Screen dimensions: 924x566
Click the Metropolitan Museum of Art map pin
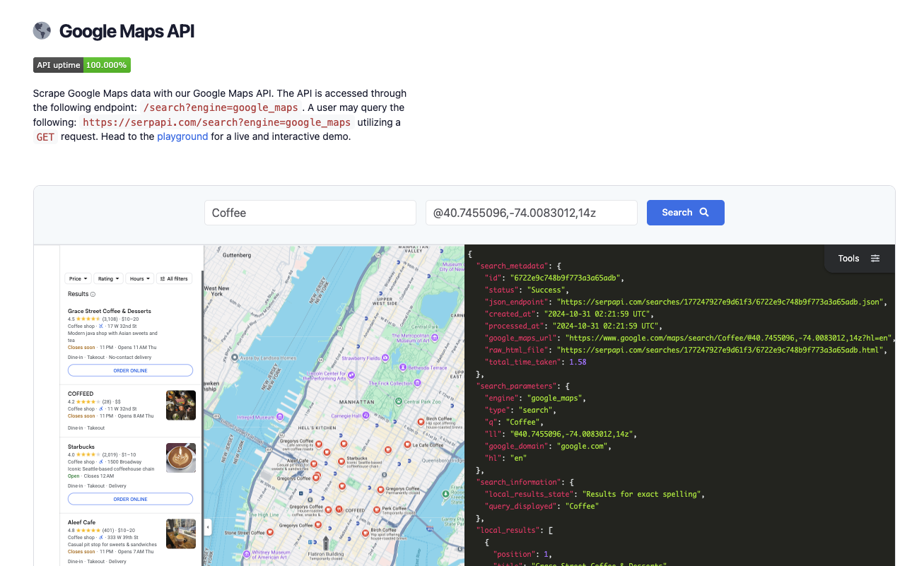click(435, 338)
